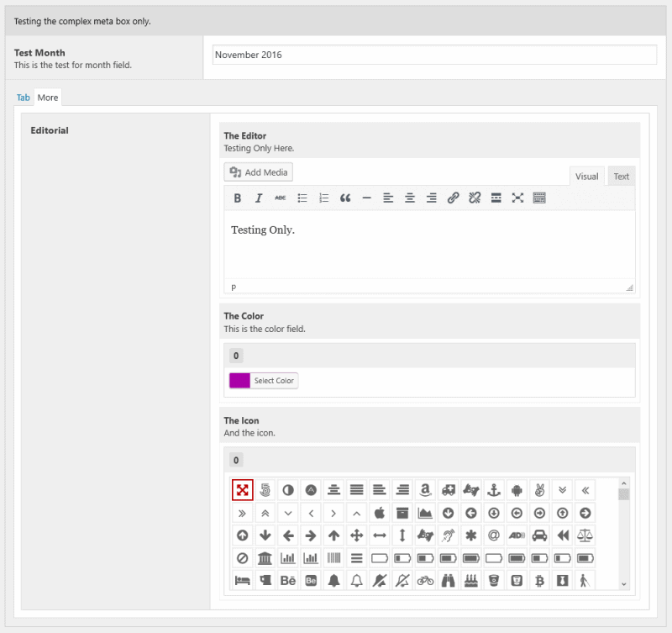Select the anchor icon
Image resolution: width=672 pixels, height=633 pixels.
coord(494,490)
